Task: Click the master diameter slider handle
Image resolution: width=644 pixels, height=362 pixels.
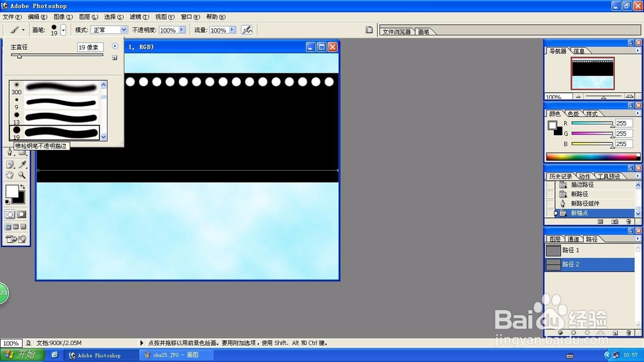Action: tap(19, 56)
